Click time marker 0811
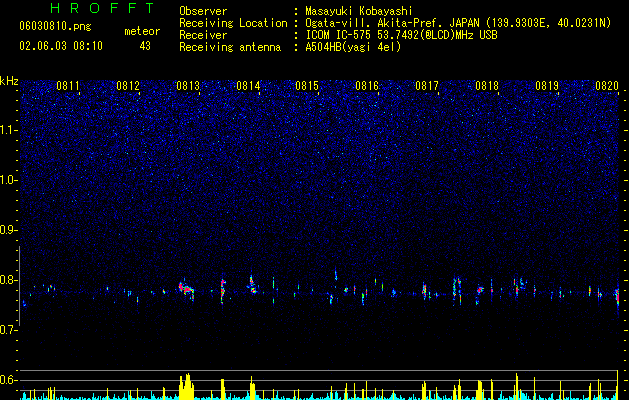Screen dimensions: 629x400 68,86
